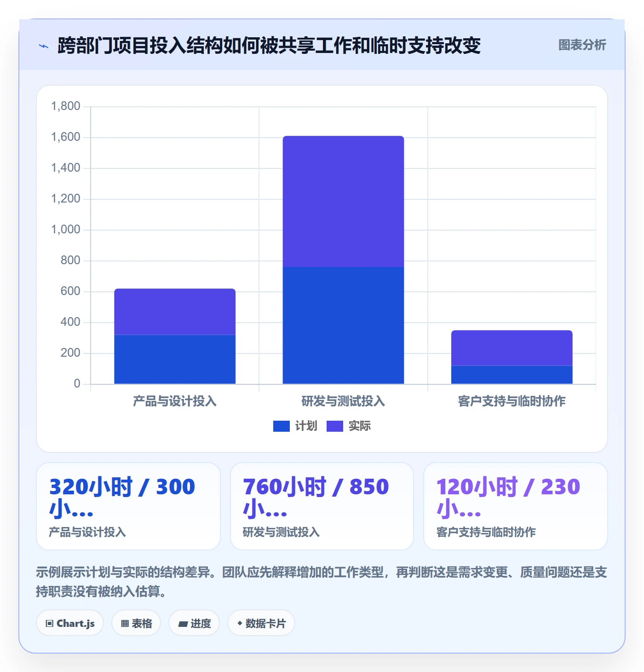Click the caption 产品与设计投入 under the first card

pyautogui.click(x=87, y=532)
